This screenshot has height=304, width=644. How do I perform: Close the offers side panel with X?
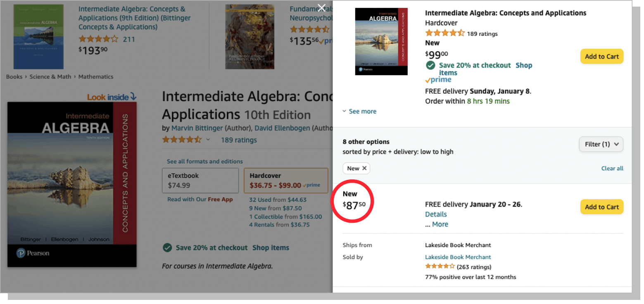pos(321,8)
